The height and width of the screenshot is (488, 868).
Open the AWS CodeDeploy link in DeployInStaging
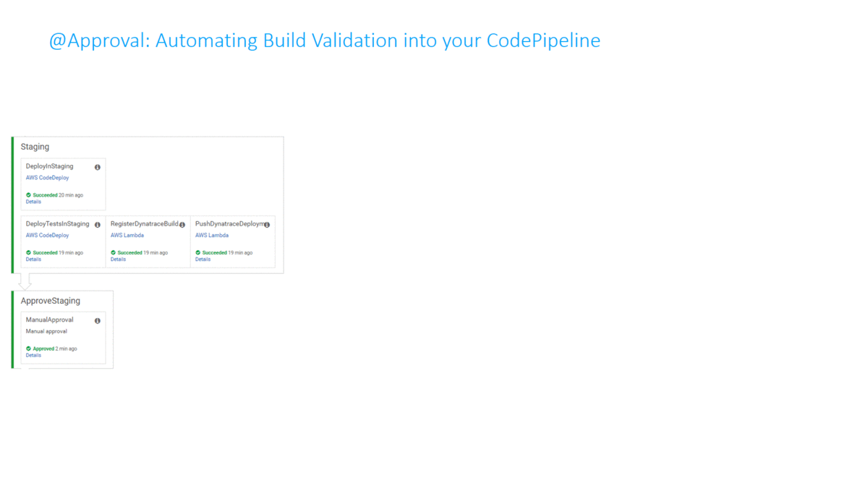(47, 178)
